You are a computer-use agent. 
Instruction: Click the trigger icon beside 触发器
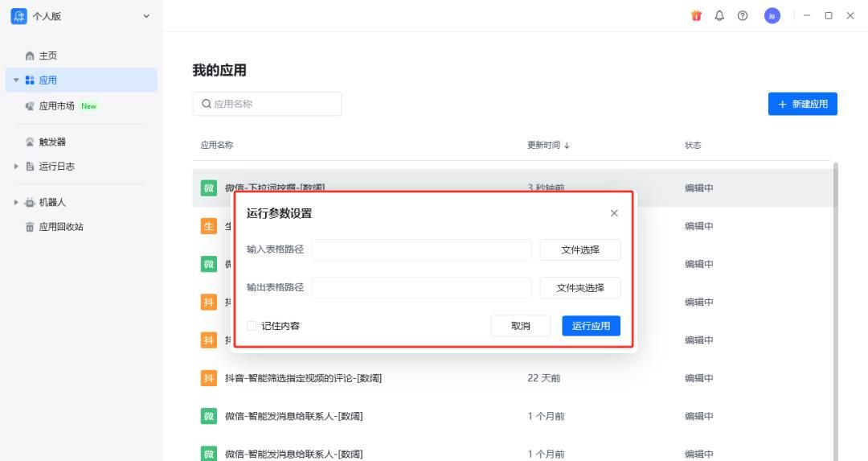(x=30, y=142)
